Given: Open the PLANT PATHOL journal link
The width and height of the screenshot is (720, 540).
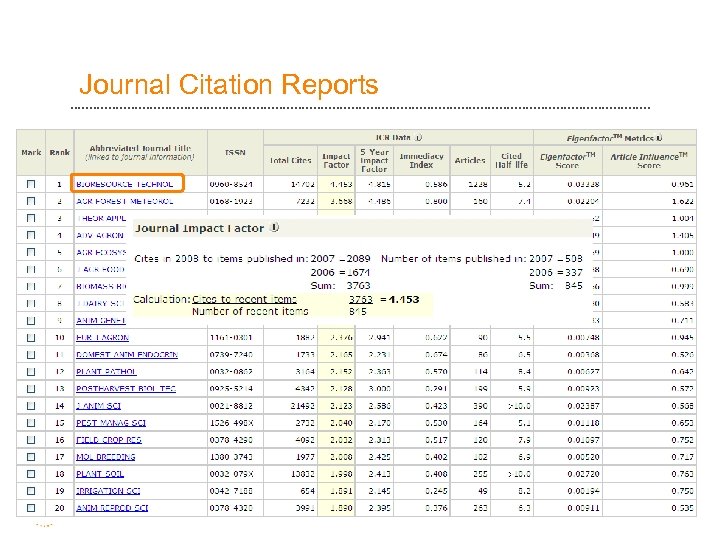Looking at the screenshot, I should [106, 371].
